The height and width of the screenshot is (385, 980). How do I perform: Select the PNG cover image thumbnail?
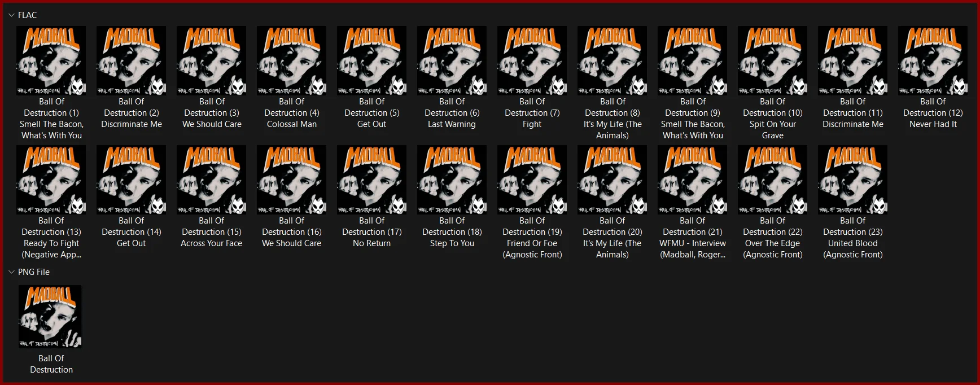point(50,317)
